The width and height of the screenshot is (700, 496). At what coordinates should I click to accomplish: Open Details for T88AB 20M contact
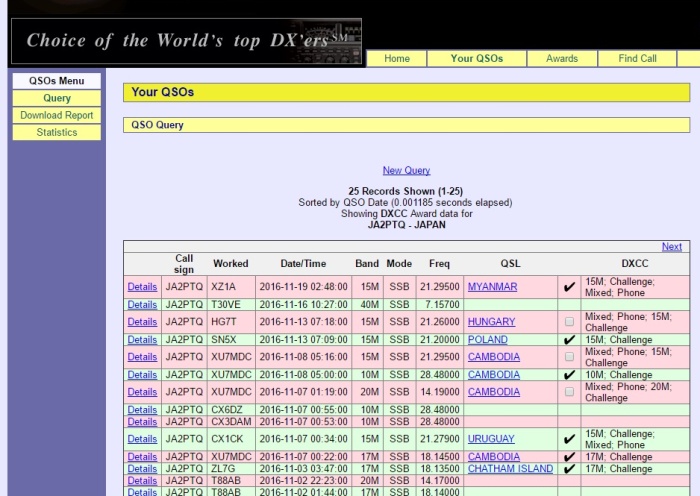142,481
